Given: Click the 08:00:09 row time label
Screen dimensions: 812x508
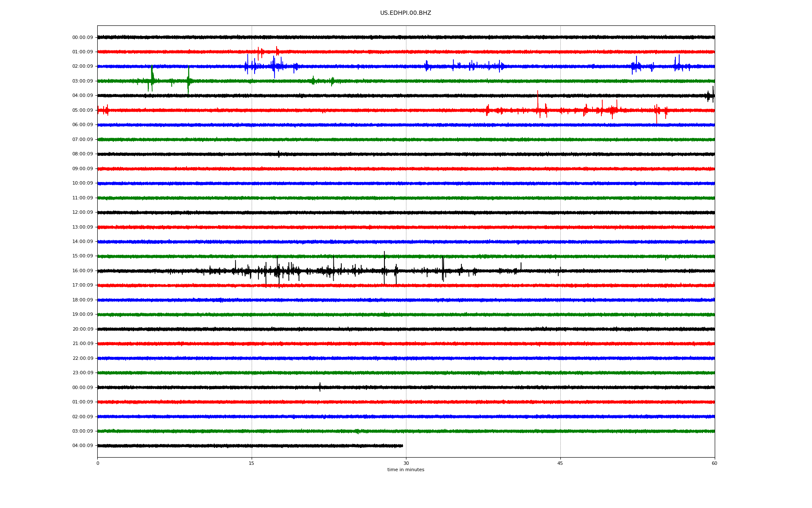Looking at the screenshot, I should click(82, 154).
